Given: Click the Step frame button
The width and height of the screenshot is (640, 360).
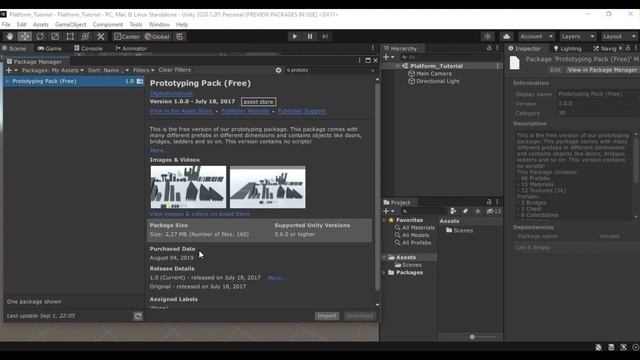Looking at the screenshot, I should pyautogui.click(x=325, y=36).
